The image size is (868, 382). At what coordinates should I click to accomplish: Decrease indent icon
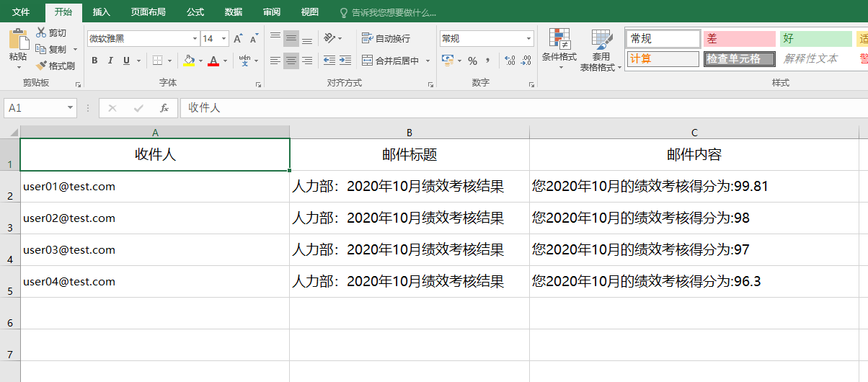[329, 61]
